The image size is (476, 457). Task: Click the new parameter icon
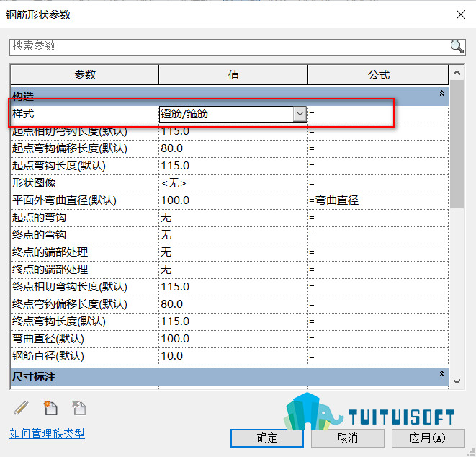[x=50, y=408]
